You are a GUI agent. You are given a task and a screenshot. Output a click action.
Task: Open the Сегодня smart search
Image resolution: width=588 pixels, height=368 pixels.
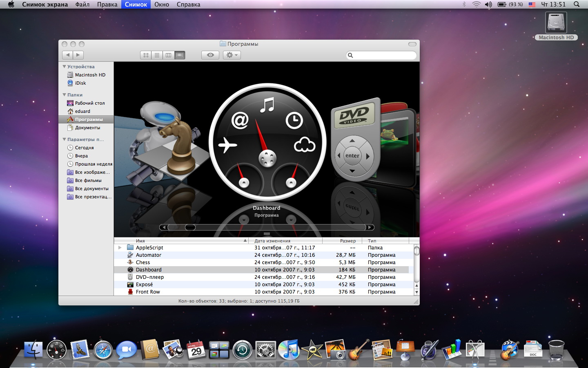[x=80, y=148]
